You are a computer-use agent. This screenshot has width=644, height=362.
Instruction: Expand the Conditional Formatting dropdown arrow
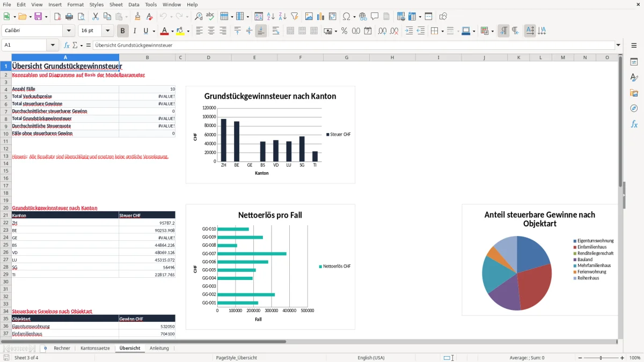(x=492, y=31)
